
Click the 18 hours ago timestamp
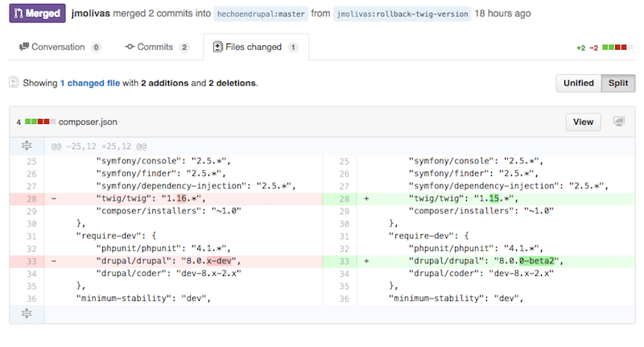pyautogui.click(x=502, y=14)
